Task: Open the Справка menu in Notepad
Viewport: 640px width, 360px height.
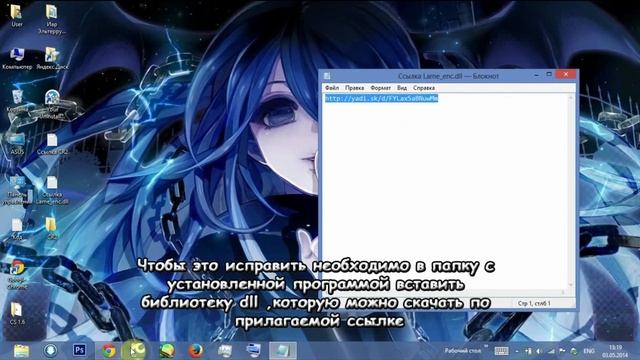Action: (x=424, y=88)
